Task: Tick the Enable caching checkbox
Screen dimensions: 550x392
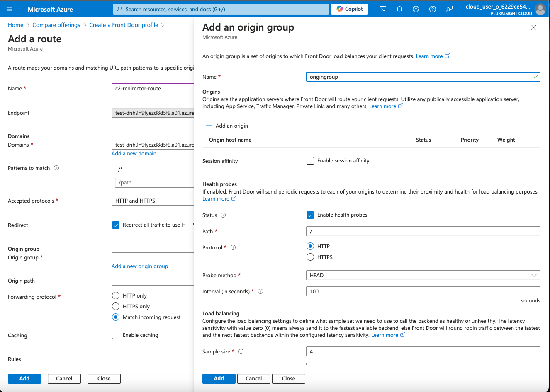Action: click(116, 335)
